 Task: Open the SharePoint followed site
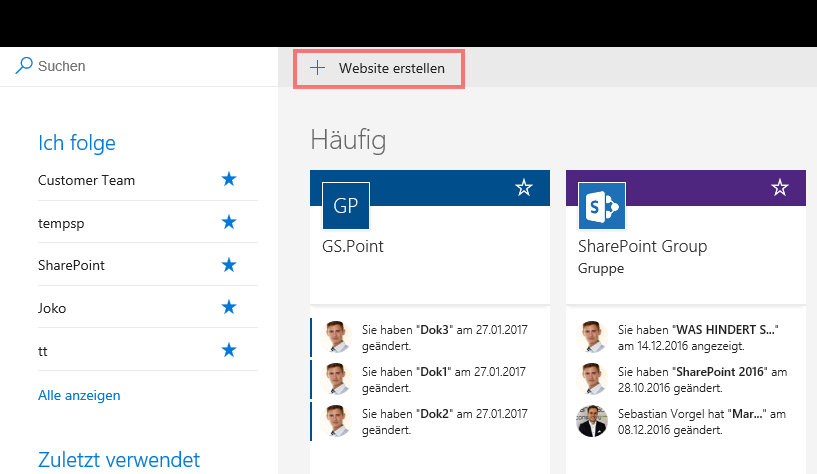71,265
